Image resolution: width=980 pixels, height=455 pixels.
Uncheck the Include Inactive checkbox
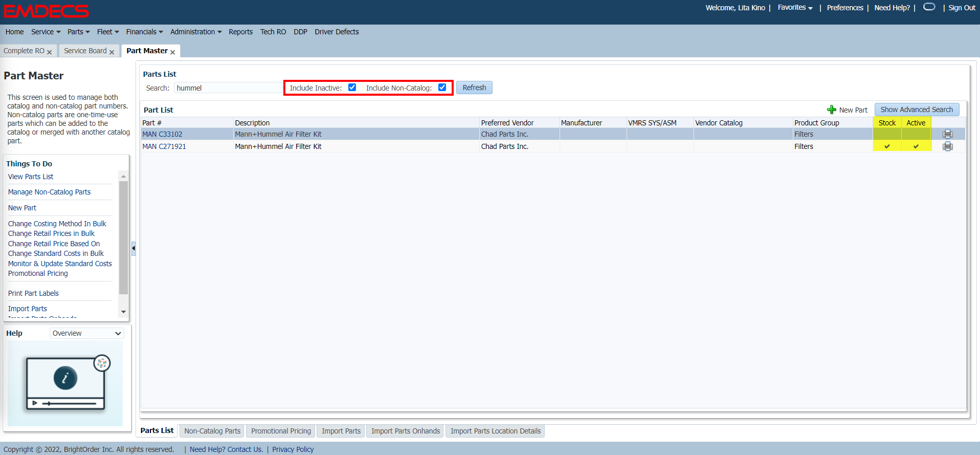tap(352, 88)
